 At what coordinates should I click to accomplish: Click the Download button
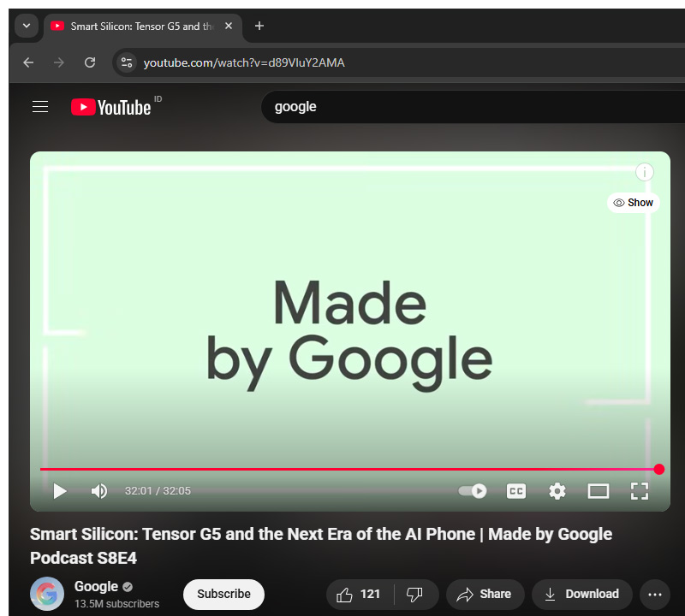[582, 594]
